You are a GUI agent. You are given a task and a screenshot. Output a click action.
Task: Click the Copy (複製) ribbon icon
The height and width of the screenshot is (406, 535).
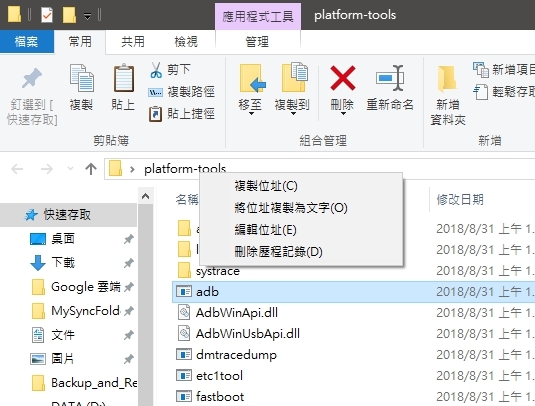[82, 78]
